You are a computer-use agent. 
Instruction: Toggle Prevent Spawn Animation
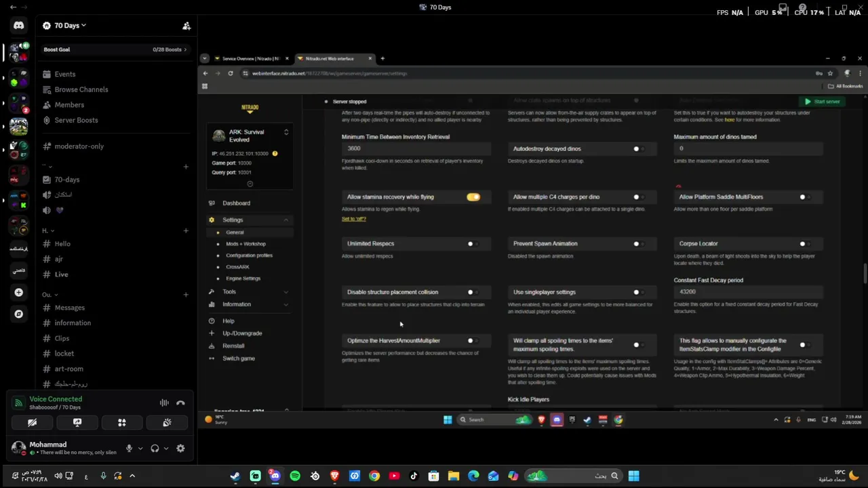point(639,243)
